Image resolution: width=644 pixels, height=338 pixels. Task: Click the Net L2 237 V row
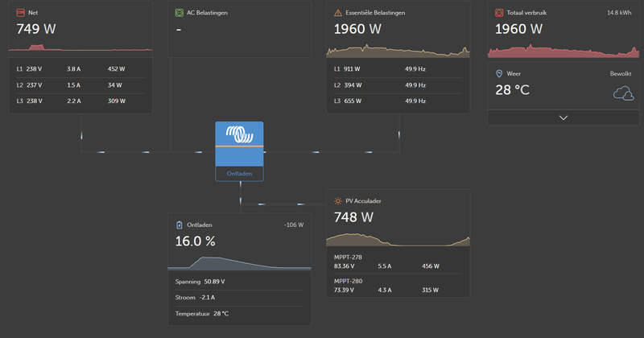(x=80, y=85)
